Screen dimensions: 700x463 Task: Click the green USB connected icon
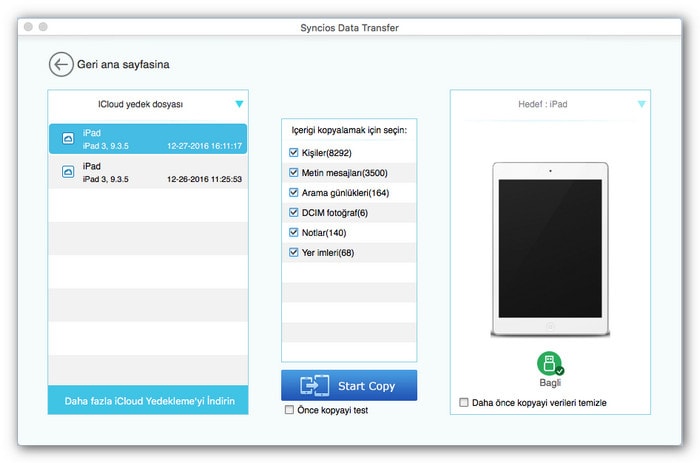point(550,363)
